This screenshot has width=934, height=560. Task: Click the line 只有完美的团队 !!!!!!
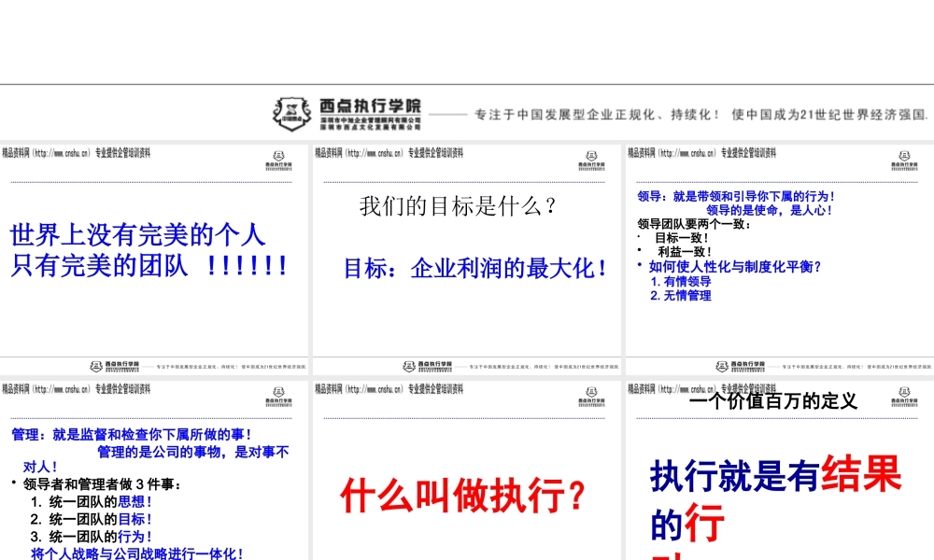coord(149,265)
